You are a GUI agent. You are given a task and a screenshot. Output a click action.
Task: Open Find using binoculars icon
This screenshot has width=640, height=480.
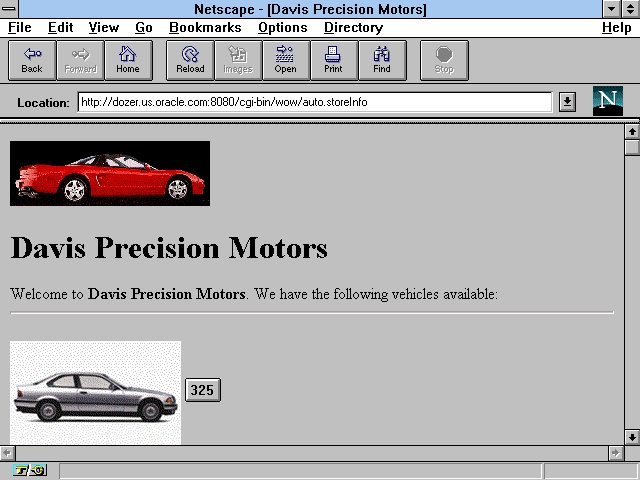[382, 60]
